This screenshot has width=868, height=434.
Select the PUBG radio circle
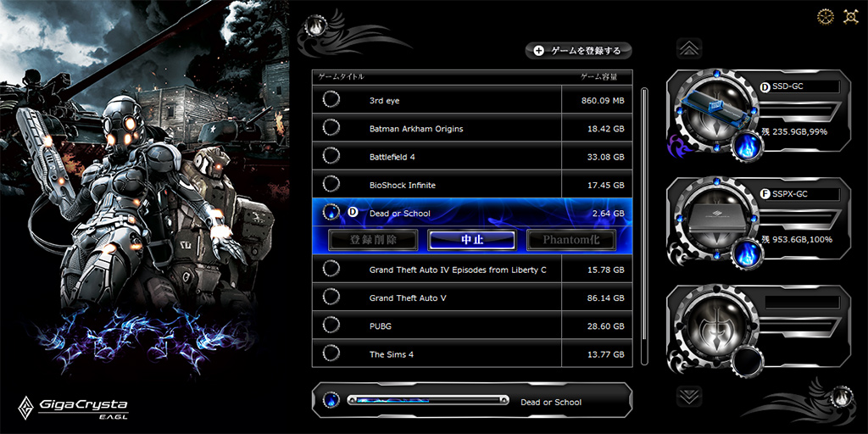(x=331, y=325)
